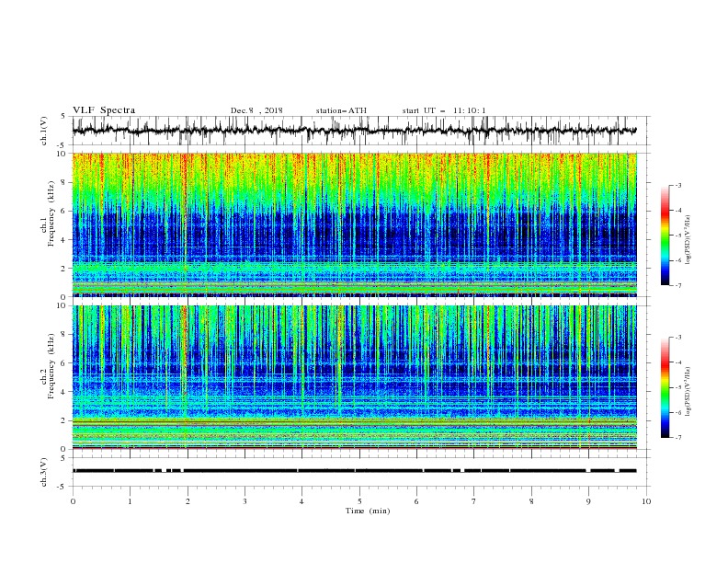Click the ch.2 spectrogram plot
The image size is (728, 563).
coord(355,377)
